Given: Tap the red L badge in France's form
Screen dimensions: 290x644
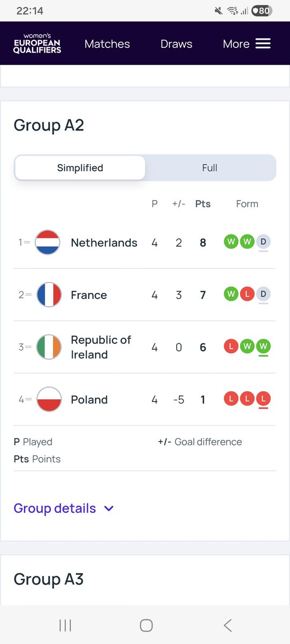Looking at the screenshot, I should (x=247, y=295).
